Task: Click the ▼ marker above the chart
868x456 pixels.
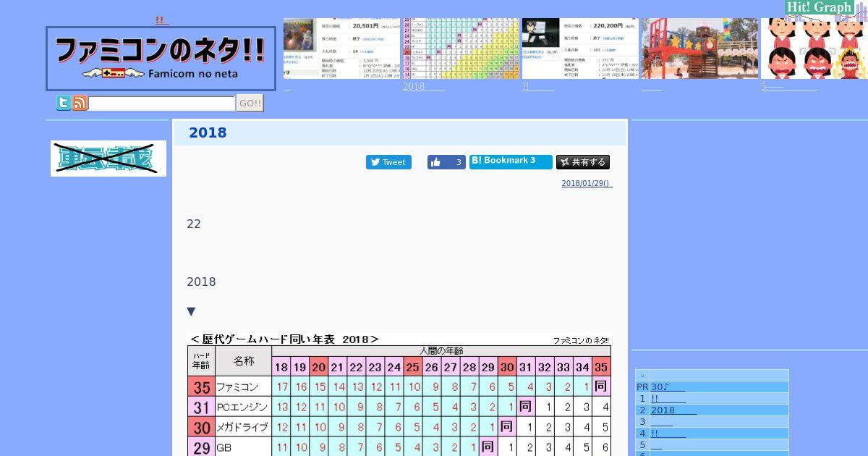Action: tap(191, 311)
